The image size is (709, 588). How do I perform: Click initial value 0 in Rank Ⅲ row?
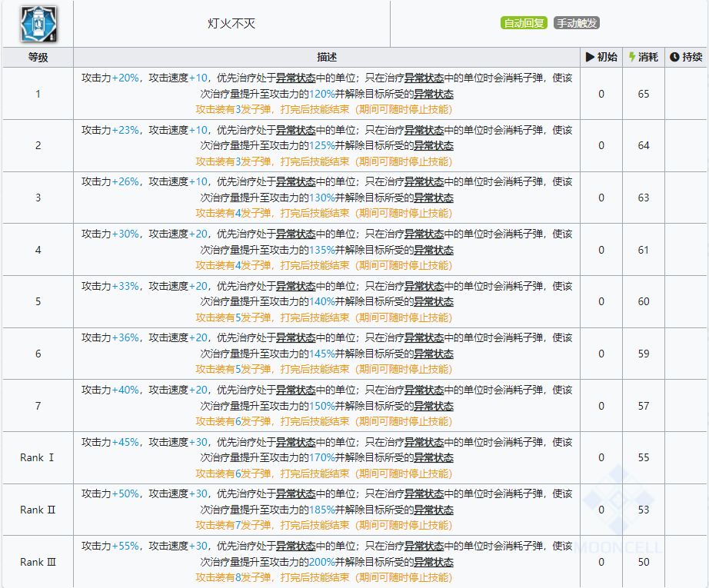[x=601, y=562]
